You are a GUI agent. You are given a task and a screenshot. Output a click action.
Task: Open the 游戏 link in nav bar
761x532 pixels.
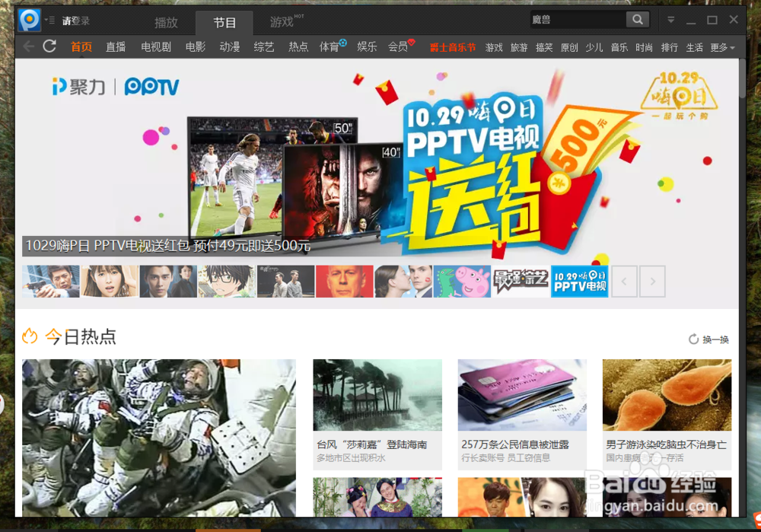[494, 48]
